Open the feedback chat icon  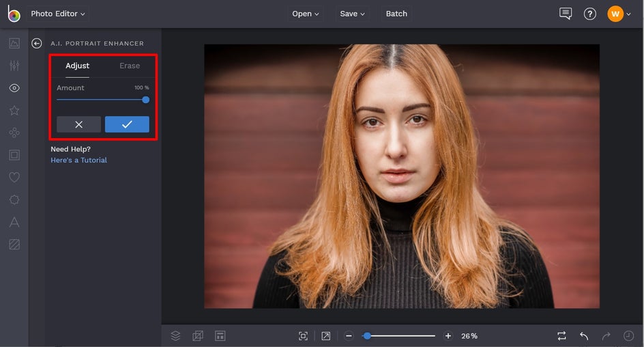click(566, 14)
